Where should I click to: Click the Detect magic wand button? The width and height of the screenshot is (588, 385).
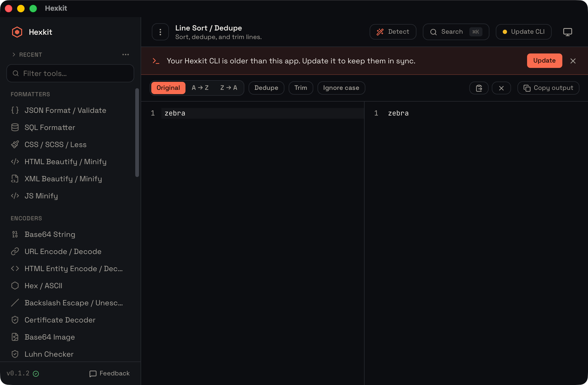(x=393, y=32)
